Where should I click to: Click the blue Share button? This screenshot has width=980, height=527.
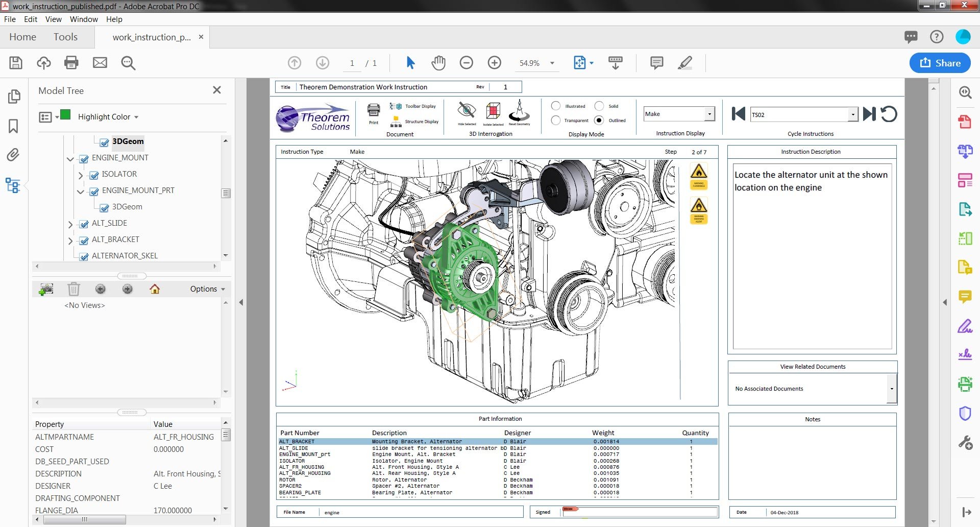click(940, 63)
